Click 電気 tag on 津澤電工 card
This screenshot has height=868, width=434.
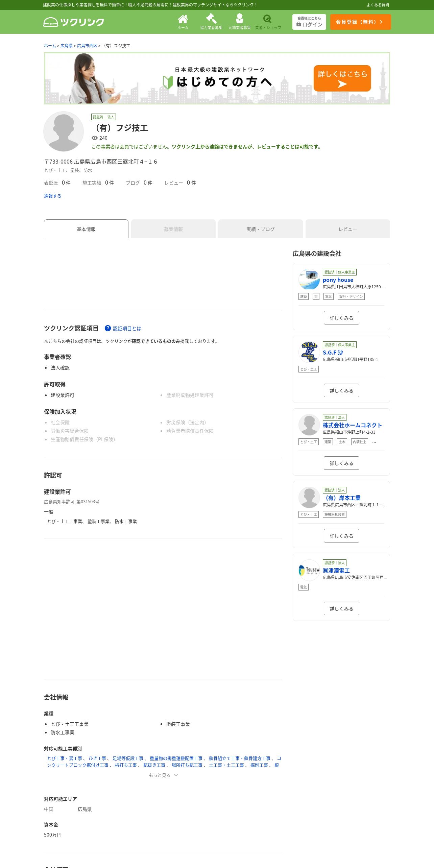304,587
